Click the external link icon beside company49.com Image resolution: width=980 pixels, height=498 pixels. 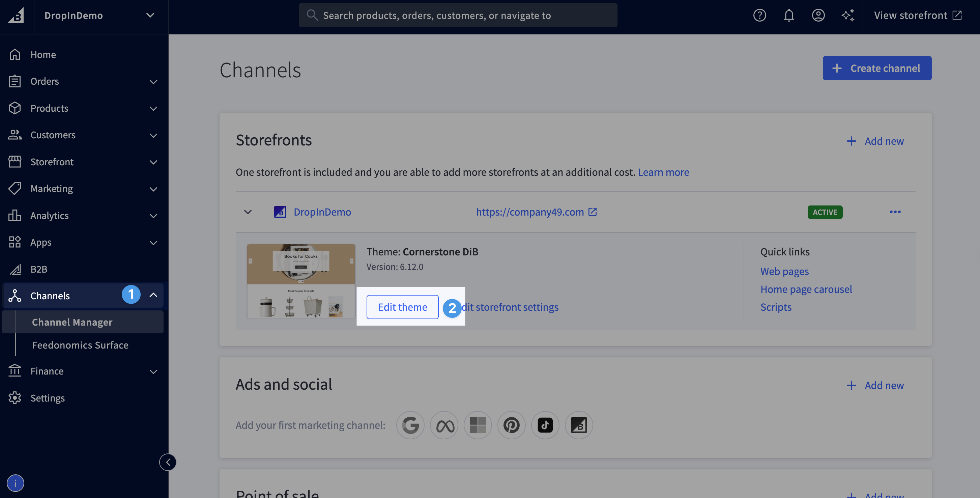(592, 212)
